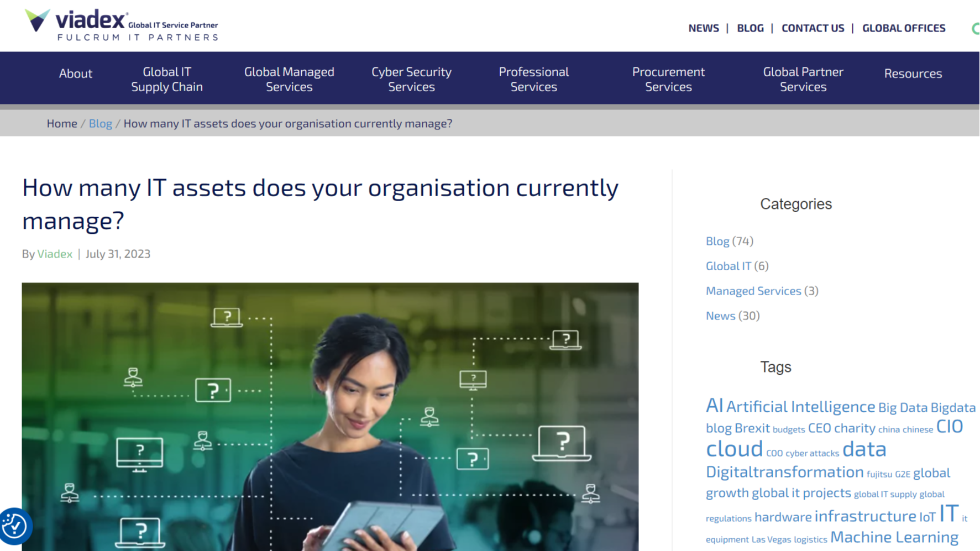
Task: Open the About menu
Action: [76, 74]
